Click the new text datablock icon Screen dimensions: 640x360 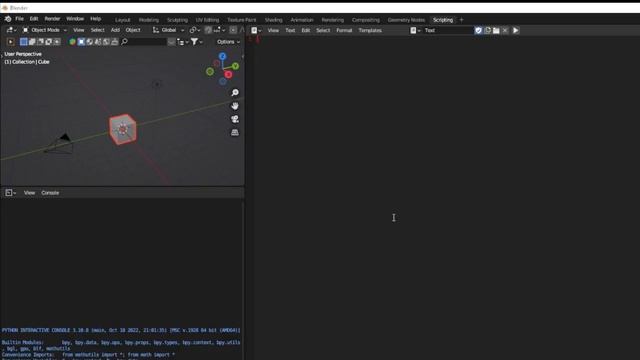(487, 30)
